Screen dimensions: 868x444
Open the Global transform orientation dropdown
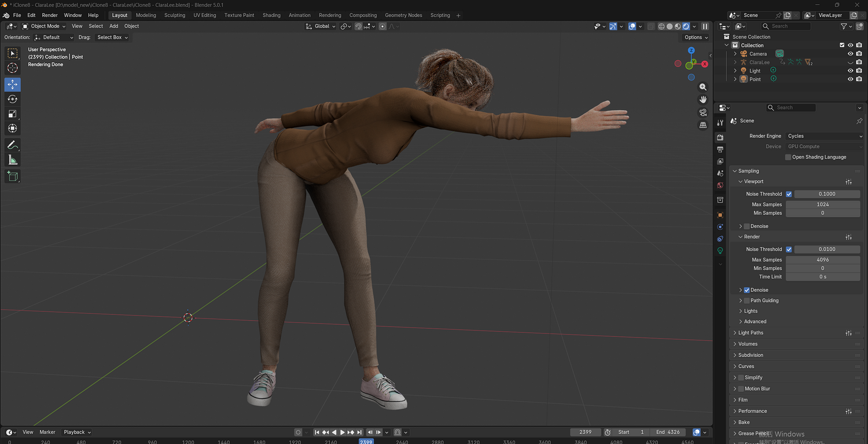[x=321, y=26]
